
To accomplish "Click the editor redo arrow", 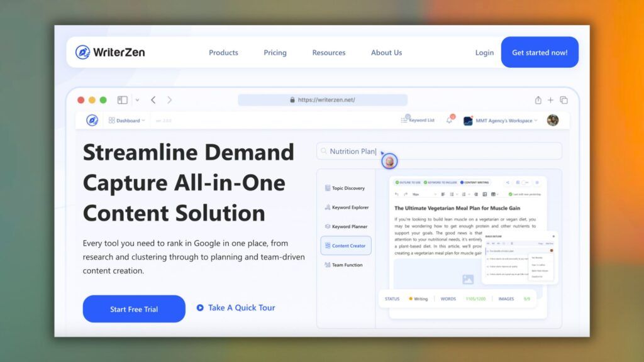I will (x=406, y=194).
